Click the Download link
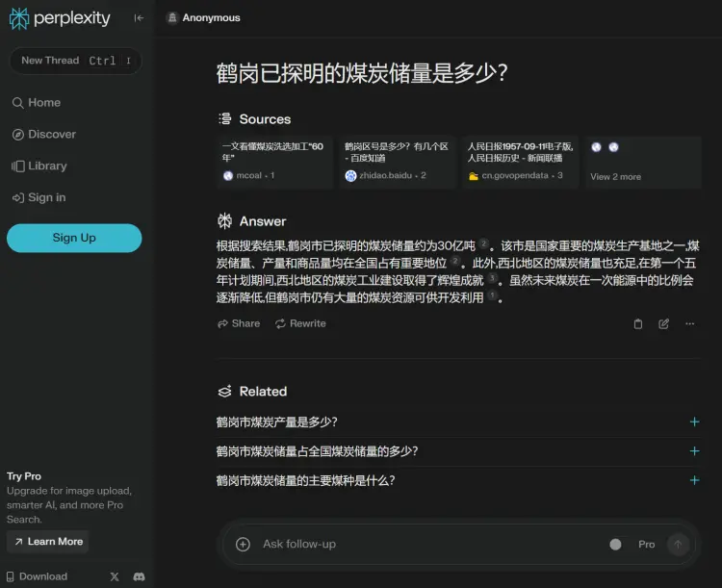Screen dimensions: 722x588 pyautogui.click(x=37, y=576)
